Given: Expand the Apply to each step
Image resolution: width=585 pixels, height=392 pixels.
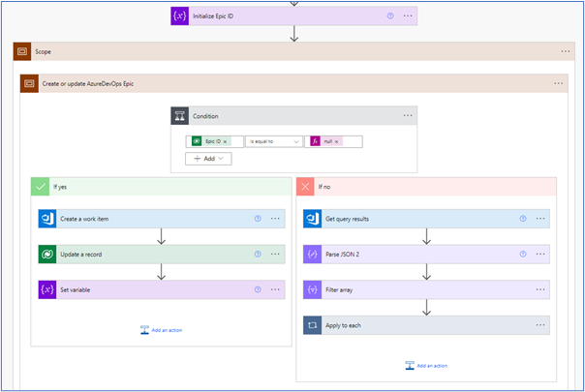Looking at the screenshot, I should click(x=426, y=325).
